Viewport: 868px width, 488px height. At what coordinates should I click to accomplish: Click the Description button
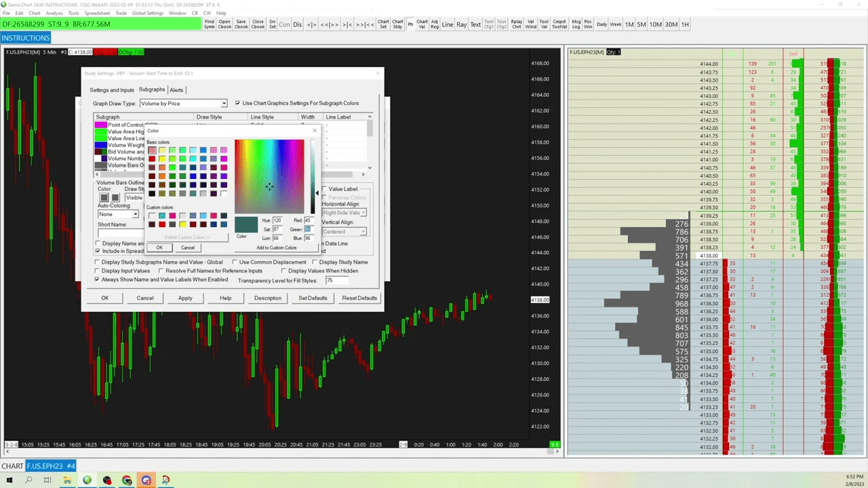[268, 298]
